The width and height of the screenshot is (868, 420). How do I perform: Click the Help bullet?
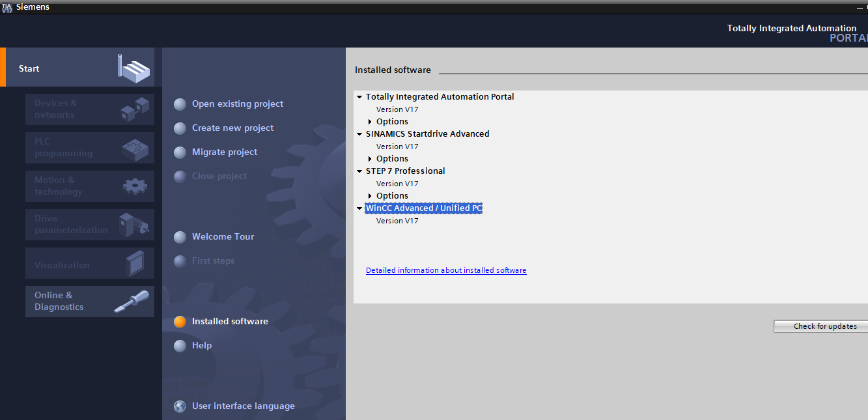click(180, 346)
